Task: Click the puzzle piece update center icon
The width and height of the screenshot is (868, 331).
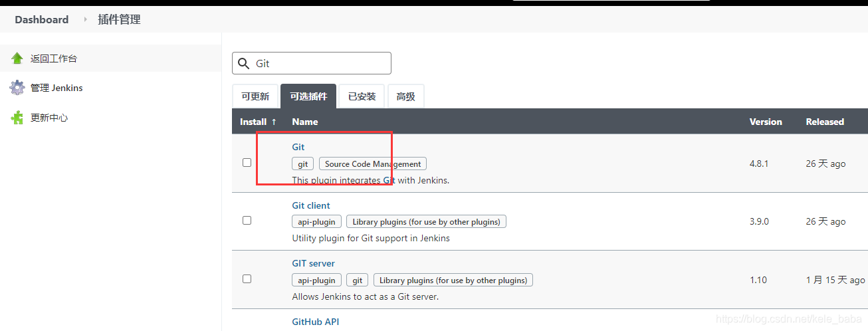Action: pyautogui.click(x=17, y=118)
